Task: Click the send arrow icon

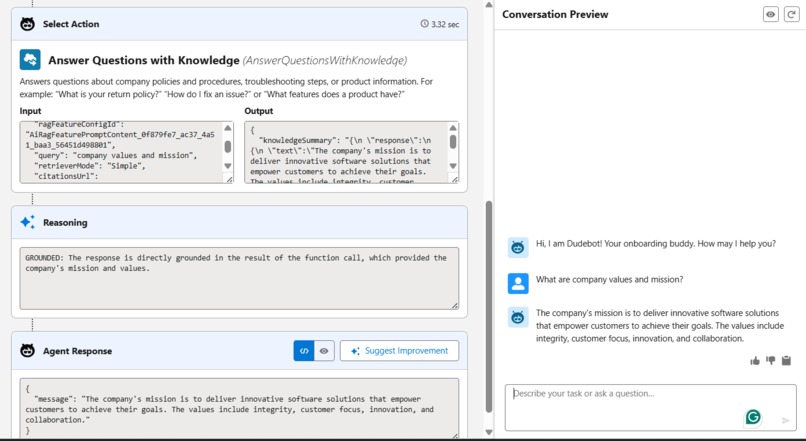Action: pyautogui.click(x=785, y=420)
